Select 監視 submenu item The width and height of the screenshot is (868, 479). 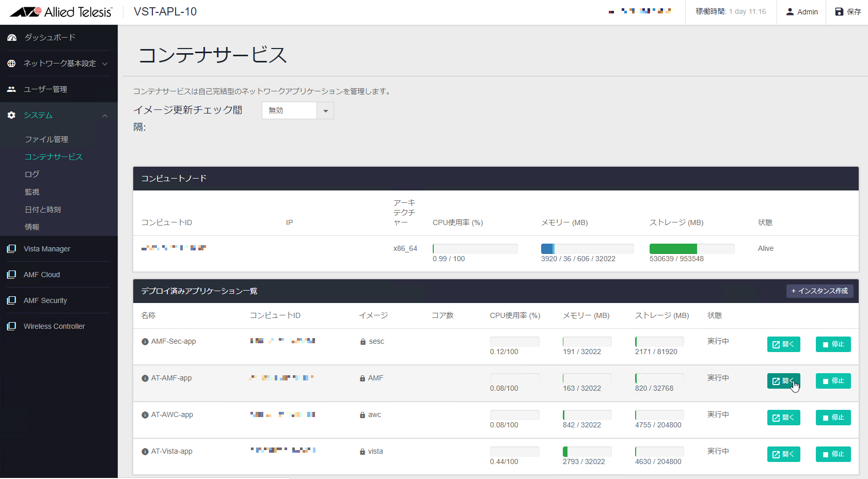pos(32,192)
